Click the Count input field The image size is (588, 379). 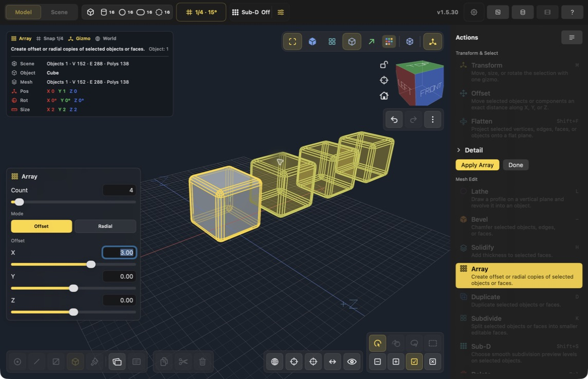[x=119, y=190]
